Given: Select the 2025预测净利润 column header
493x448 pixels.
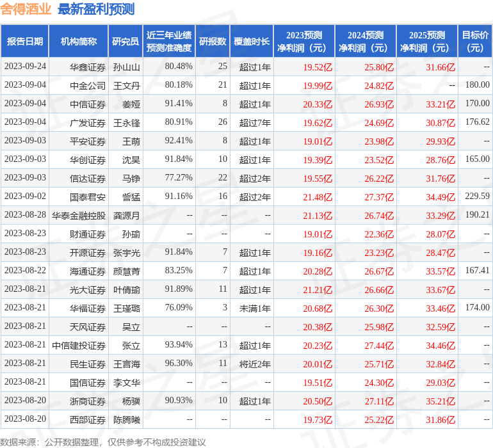Looking at the screenshot, I should pyautogui.click(x=427, y=41).
